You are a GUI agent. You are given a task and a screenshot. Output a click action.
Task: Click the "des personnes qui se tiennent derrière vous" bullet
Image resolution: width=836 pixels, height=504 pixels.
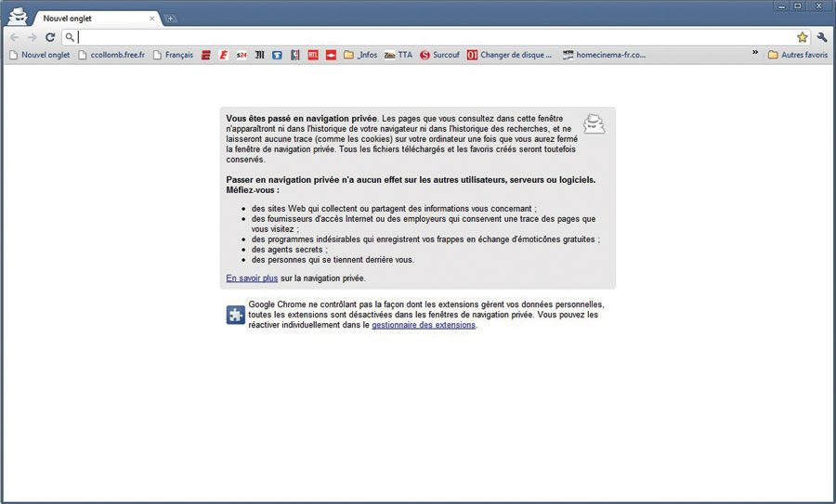click(333, 260)
